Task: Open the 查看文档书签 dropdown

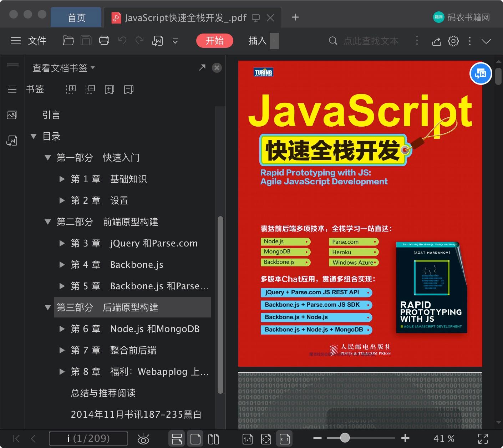Action: (63, 68)
